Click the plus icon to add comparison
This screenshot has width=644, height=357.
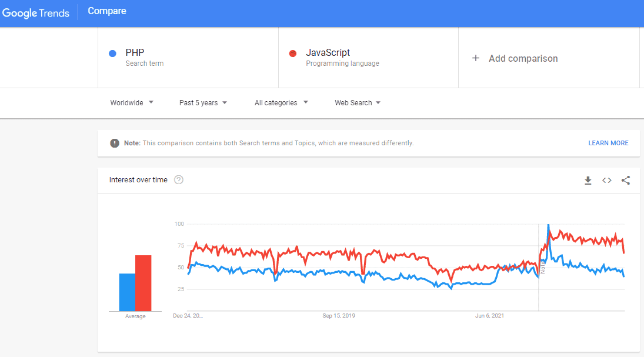pos(476,58)
